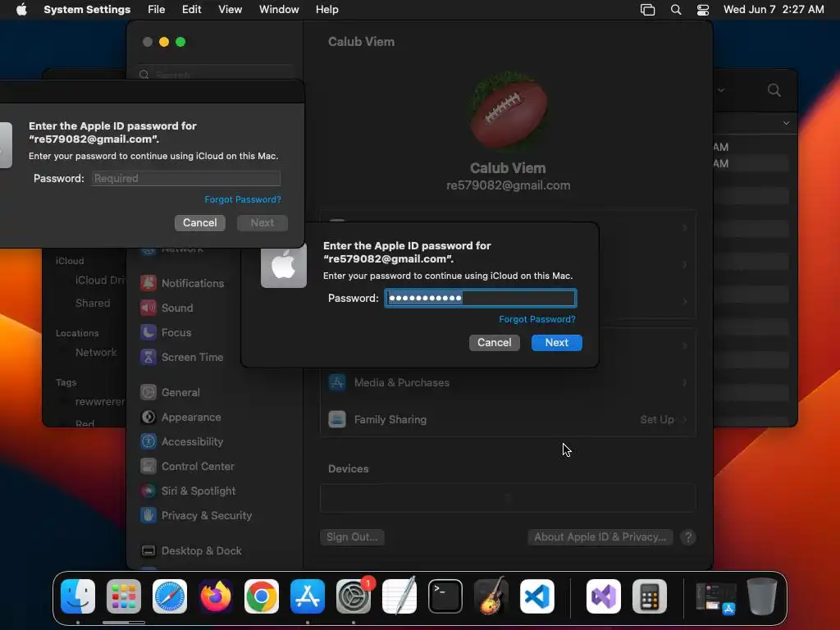Click dimmed Next in the back dialog
The height and width of the screenshot is (630, 840).
[x=262, y=223]
